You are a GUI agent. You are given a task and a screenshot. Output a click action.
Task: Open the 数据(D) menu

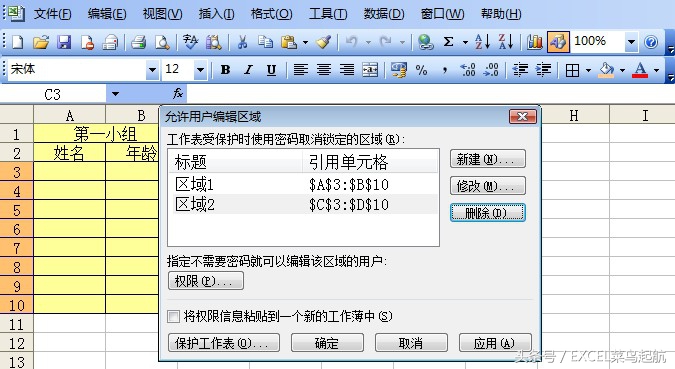click(384, 14)
